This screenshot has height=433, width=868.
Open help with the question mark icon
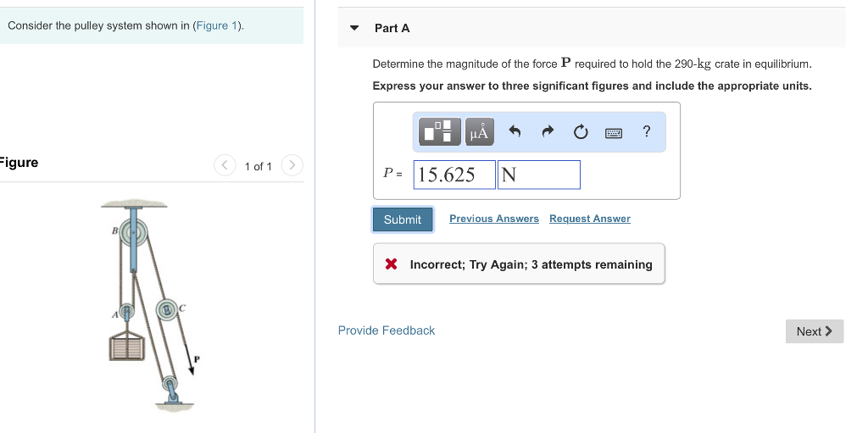[x=647, y=131]
